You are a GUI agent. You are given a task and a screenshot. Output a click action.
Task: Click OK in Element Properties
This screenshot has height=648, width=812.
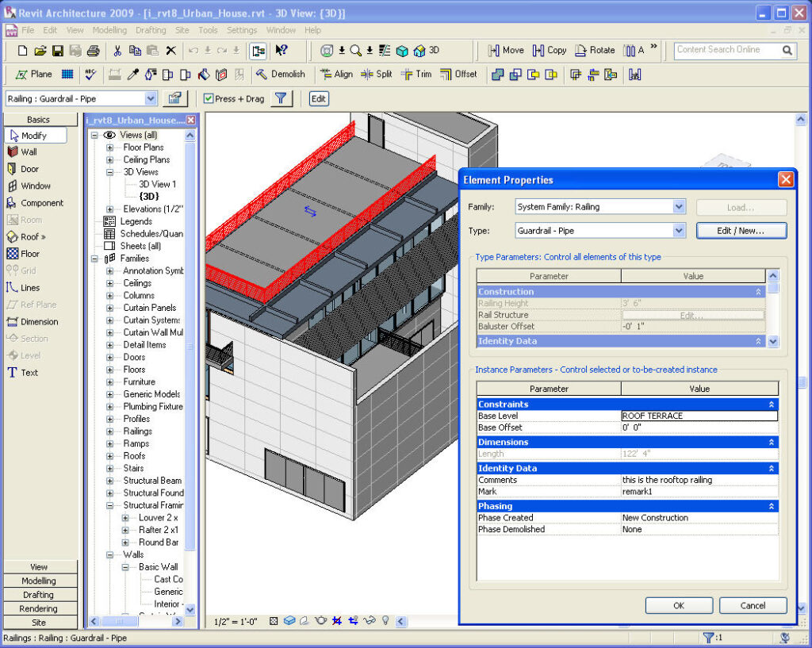(679, 605)
